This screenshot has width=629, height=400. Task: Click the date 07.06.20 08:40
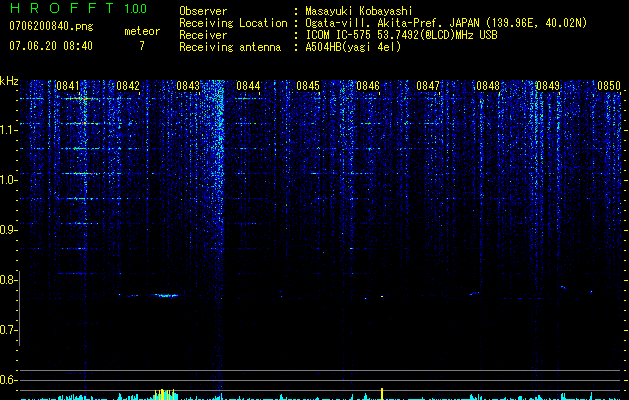[x=51, y=46]
